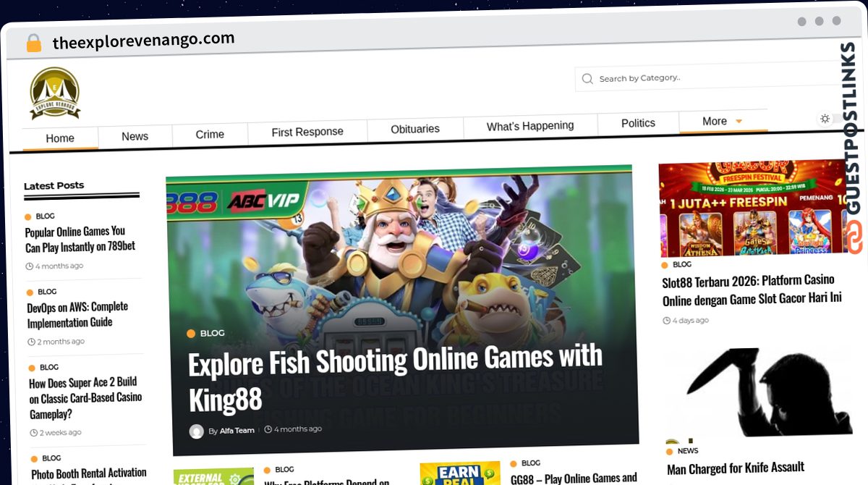Open Why Free Platforms Depend on article
Image resolution: width=868 pixels, height=485 pixels.
tap(327, 481)
